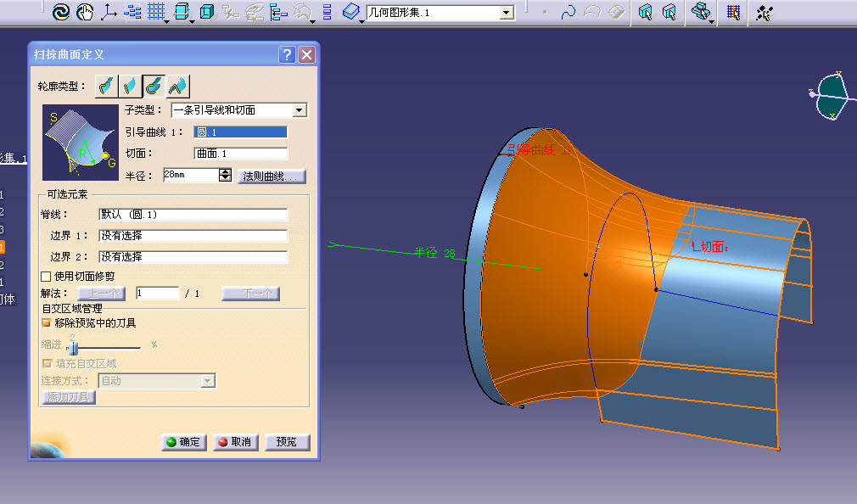Click the green 半径 28 label in viewport
Image resolution: width=857 pixels, height=504 pixels.
click(434, 253)
